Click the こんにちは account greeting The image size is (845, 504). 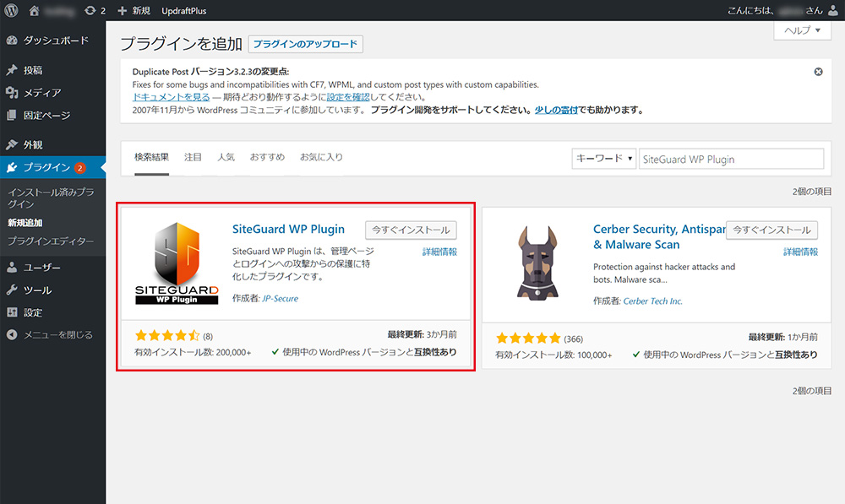coord(775,11)
